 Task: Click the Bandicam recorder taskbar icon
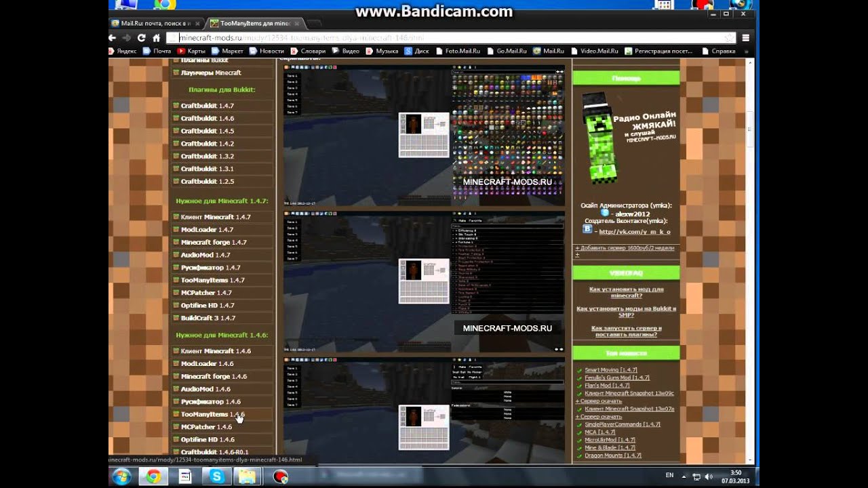coord(280,476)
